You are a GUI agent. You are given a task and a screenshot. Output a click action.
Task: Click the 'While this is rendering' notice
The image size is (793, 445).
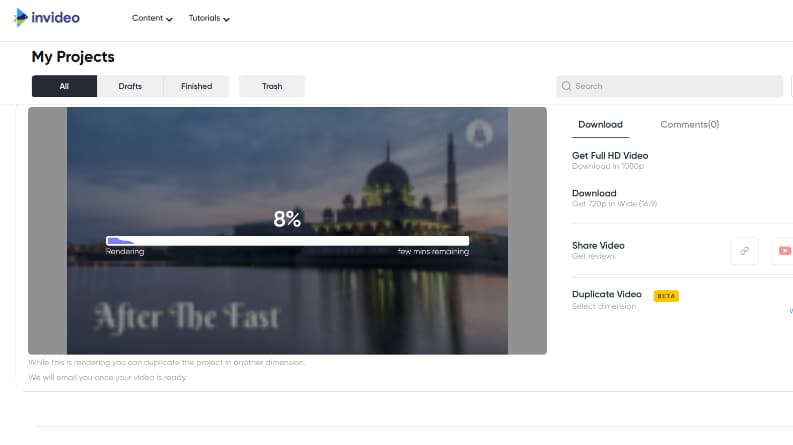tap(166, 363)
